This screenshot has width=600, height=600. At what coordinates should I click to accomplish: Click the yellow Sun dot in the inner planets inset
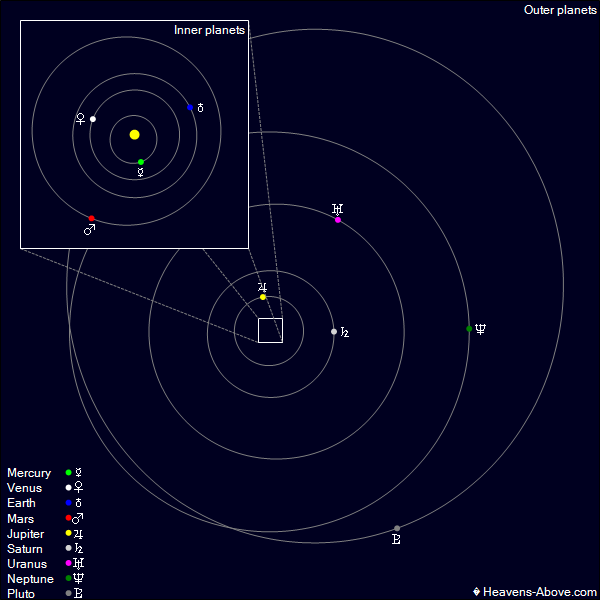(134, 134)
